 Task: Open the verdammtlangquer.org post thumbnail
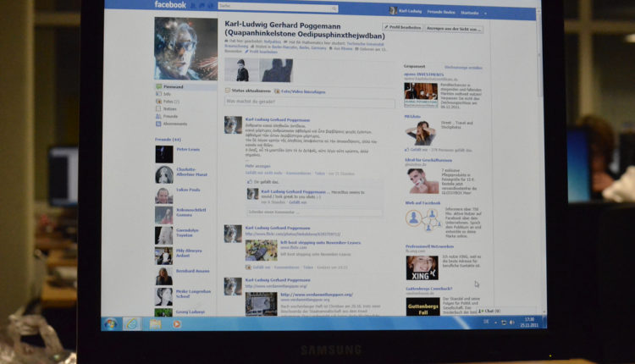point(262,304)
